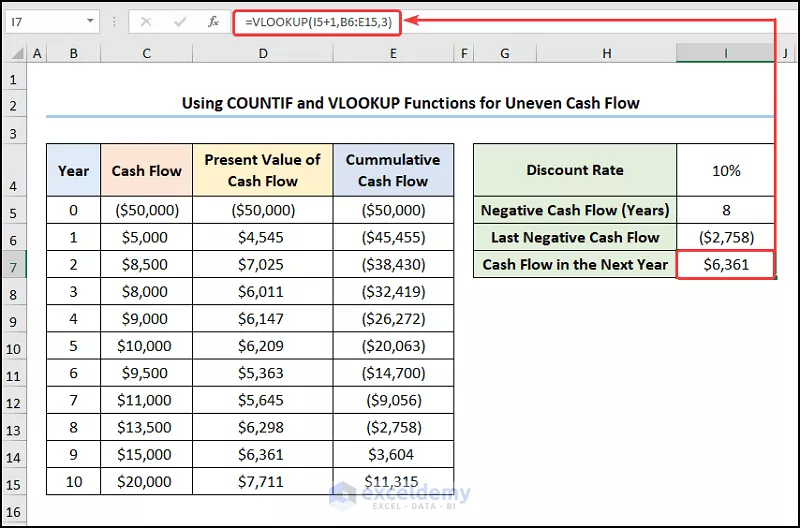Select column D header
Screen dimensions: 800x528
(x=263, y=53)
